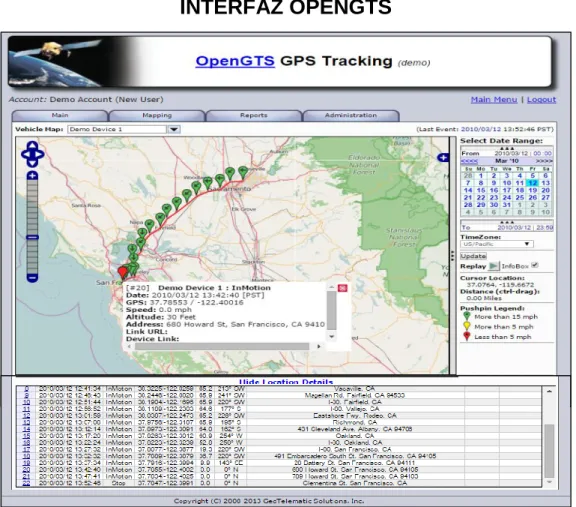Toggle the InfoBox checkbox
576x507 pixels.
[535, 265]
